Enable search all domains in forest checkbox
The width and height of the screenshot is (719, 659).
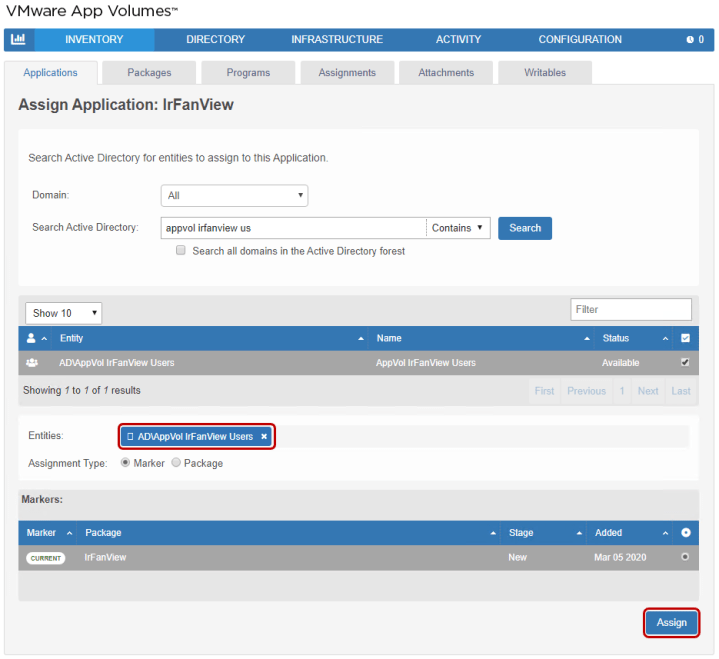(x=181, y=251)
